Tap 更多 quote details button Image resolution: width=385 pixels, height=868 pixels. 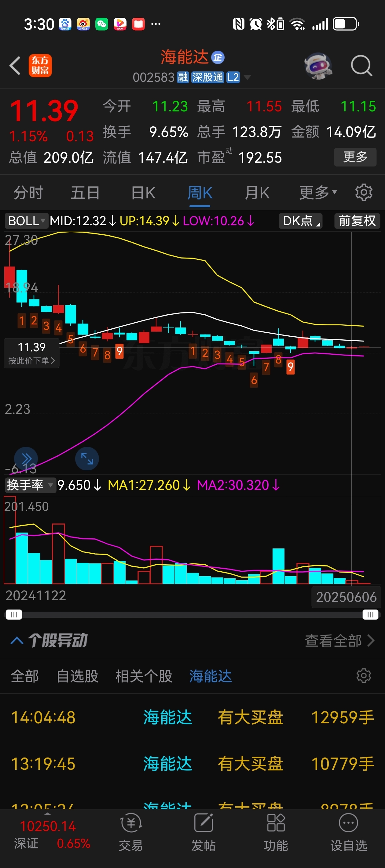[355, 157]
